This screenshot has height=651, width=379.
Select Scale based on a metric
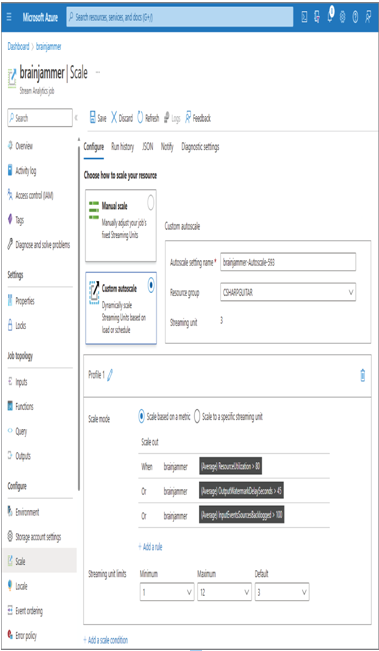coord(142,416)
